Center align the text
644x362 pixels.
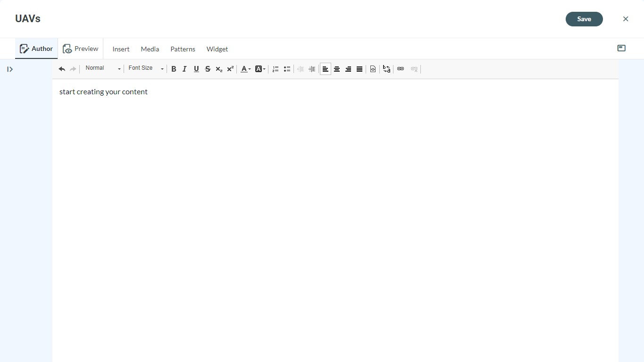[x=337, y=69]
